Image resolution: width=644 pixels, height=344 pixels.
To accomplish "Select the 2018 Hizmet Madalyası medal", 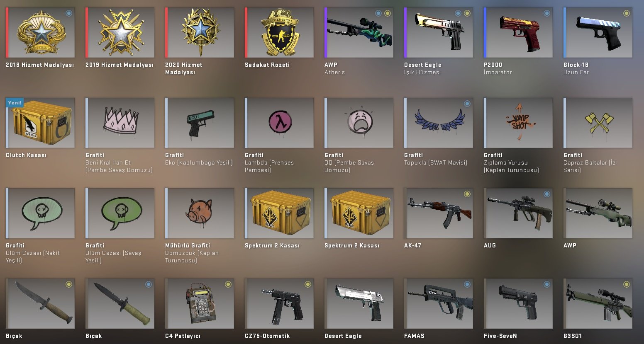I will click(40, 32).
